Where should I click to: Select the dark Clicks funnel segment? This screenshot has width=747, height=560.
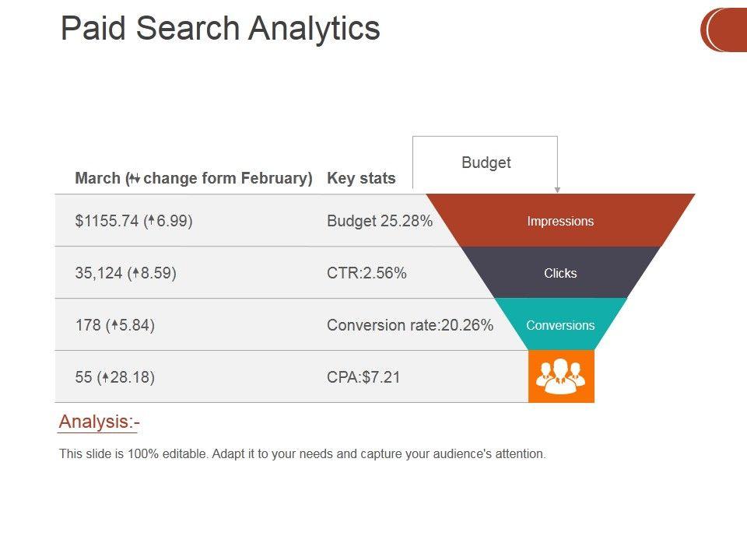click(560, 273)
